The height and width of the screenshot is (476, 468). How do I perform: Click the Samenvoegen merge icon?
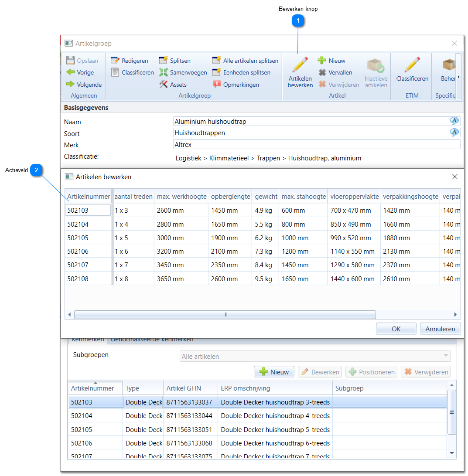(164, 72)
